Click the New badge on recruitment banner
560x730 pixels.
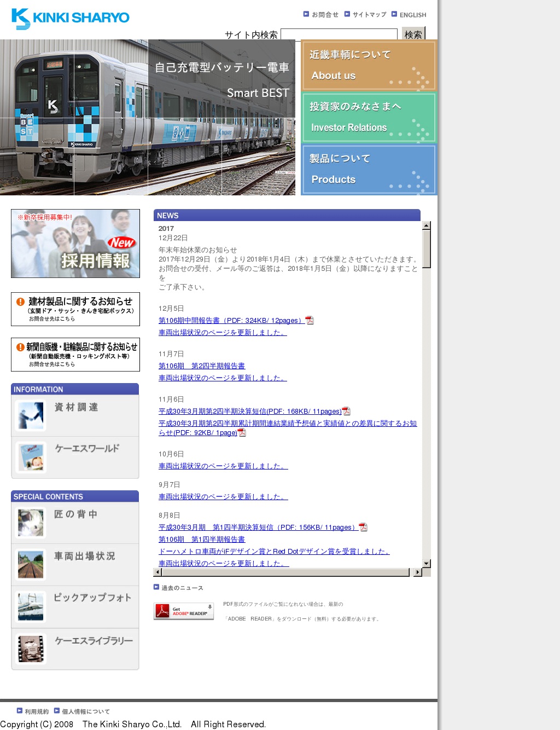point(121,242)
